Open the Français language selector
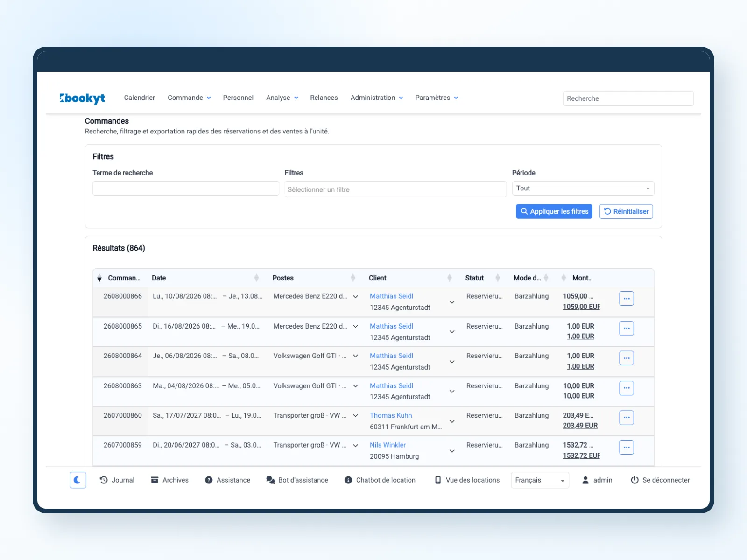Viewport: 747px width, 560px height. coord(540,480)
